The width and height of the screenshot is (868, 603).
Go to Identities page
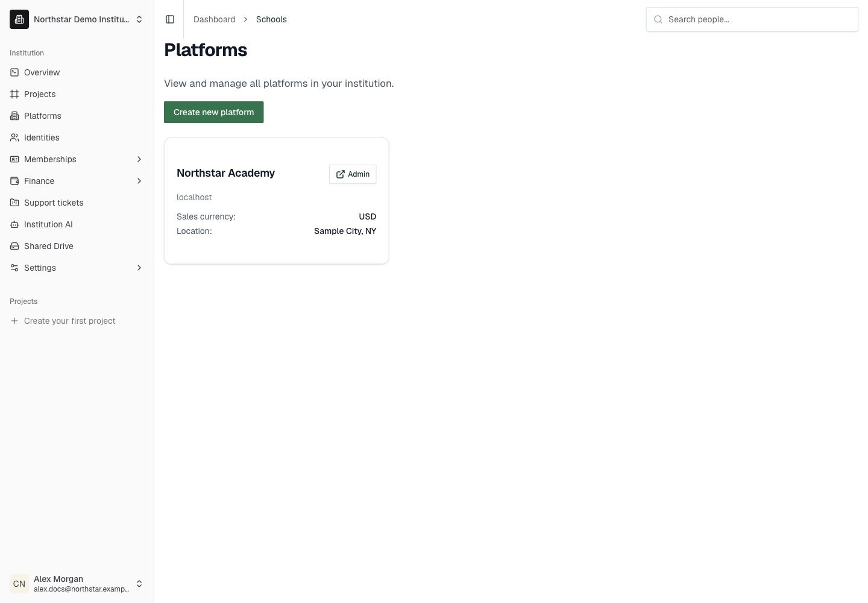(x=77, y=137)
